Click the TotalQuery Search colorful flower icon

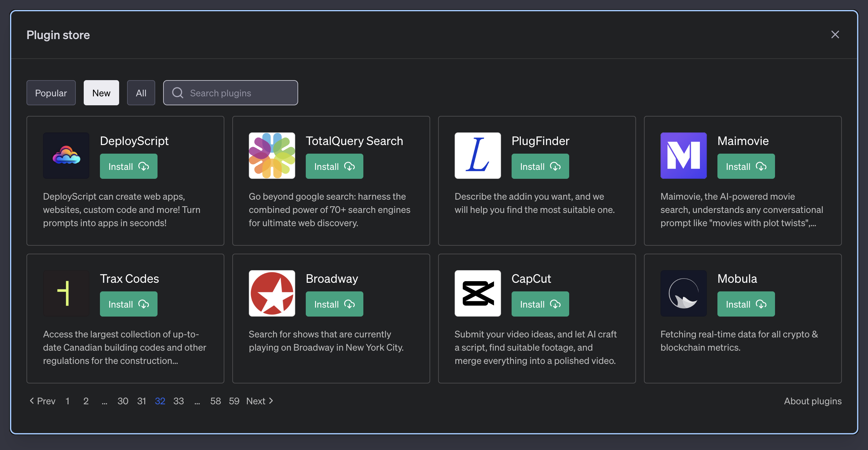[272, 155]
